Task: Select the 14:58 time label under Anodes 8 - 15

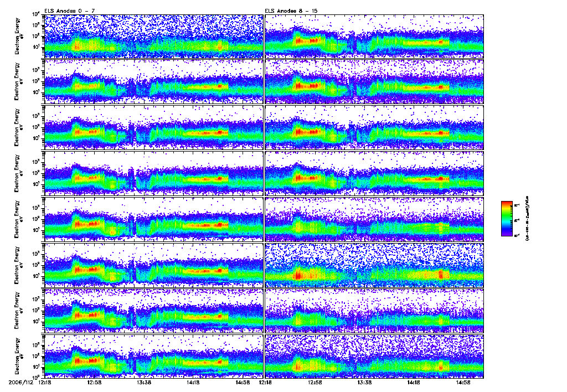Action: click(463, 382)
